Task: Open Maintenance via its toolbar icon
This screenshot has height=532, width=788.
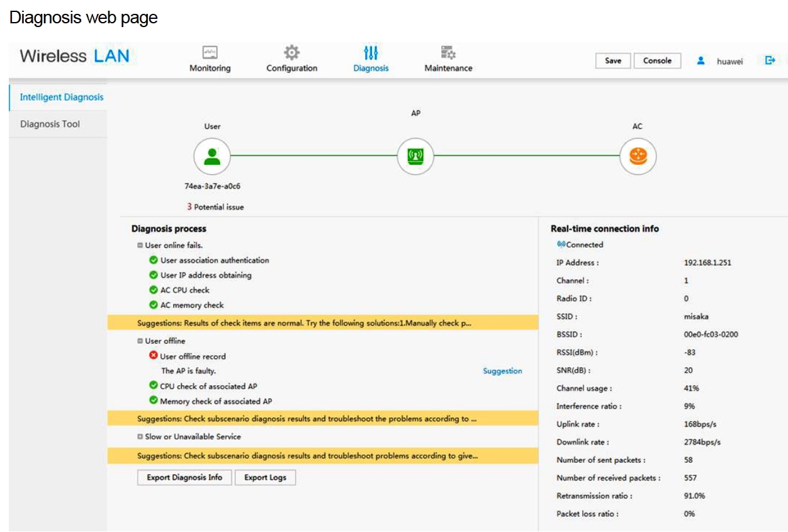Action: click(448, 52)
